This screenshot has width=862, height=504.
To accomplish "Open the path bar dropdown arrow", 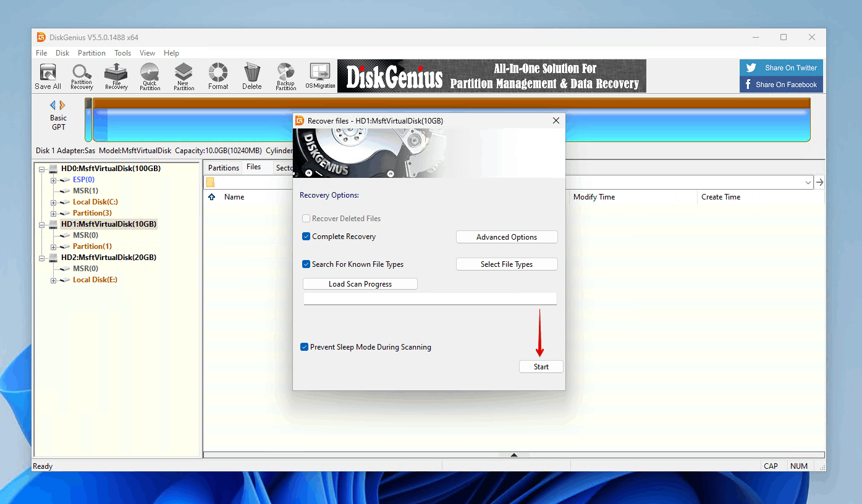I will (x=808, y=182).
